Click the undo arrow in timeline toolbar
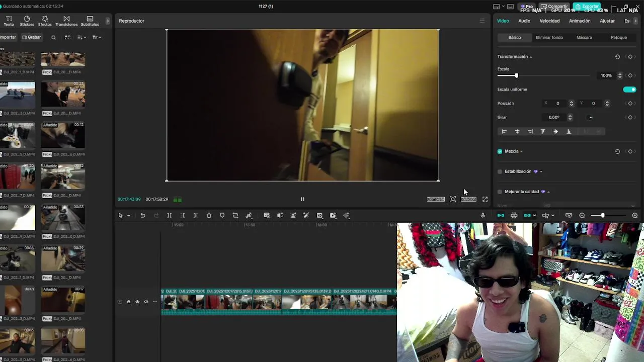 (x=143, y=216)
